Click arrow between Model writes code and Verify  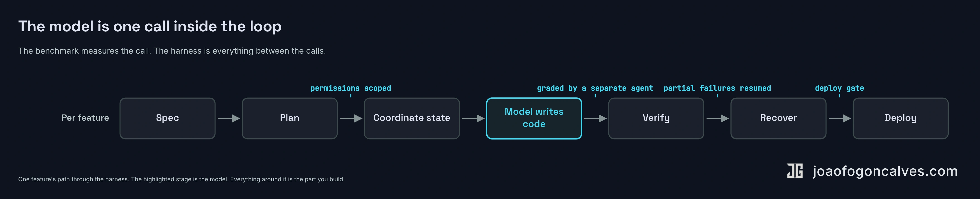pyautogui.click(x=595, y=119)
